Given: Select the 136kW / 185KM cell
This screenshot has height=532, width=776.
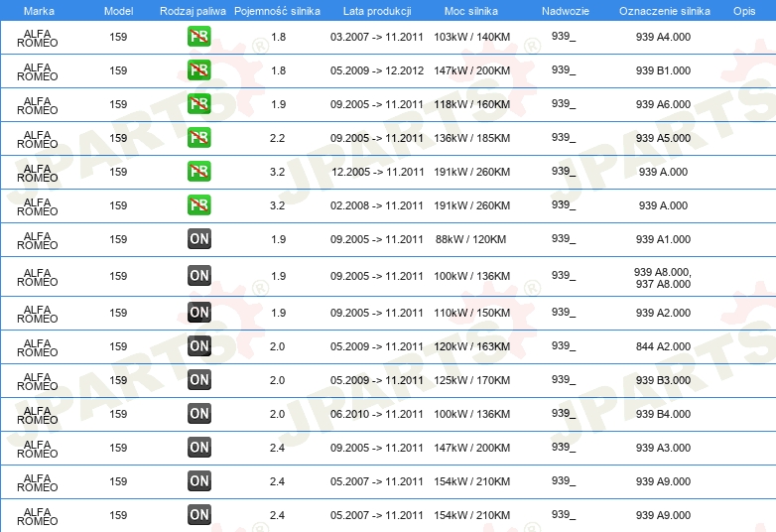Looking at the screenshot, I should pyautogui.click(x=471, y=138).
